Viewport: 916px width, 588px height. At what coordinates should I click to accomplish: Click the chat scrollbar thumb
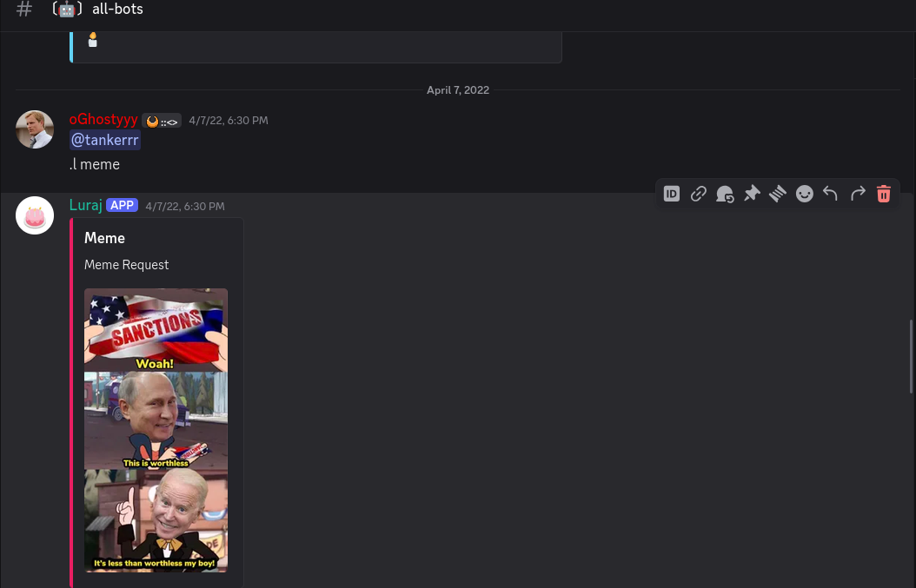912,356
